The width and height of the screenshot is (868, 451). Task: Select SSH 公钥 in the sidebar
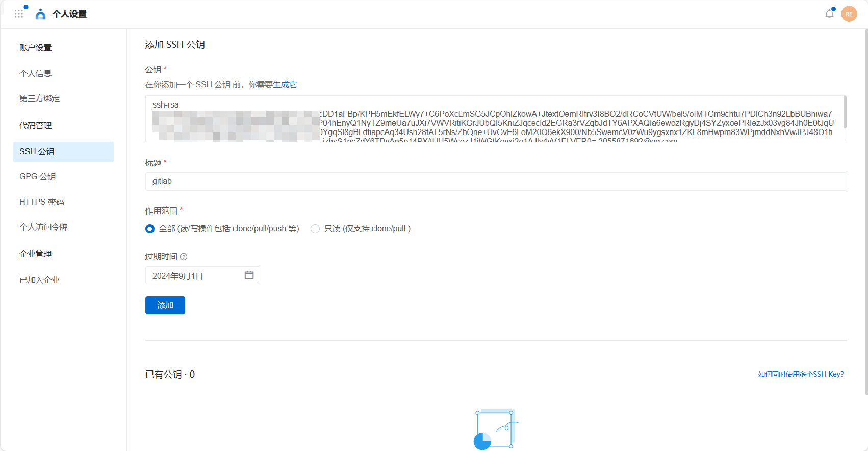point(63,152)
